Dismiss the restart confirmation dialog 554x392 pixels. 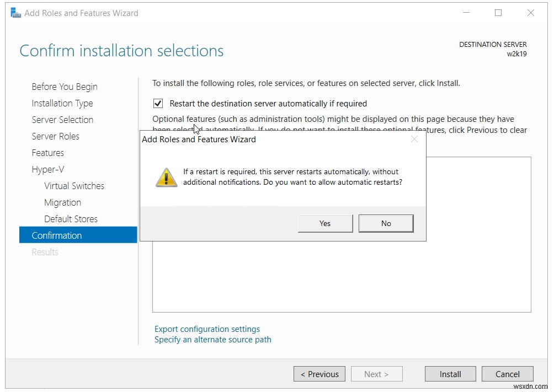point(414,139)
